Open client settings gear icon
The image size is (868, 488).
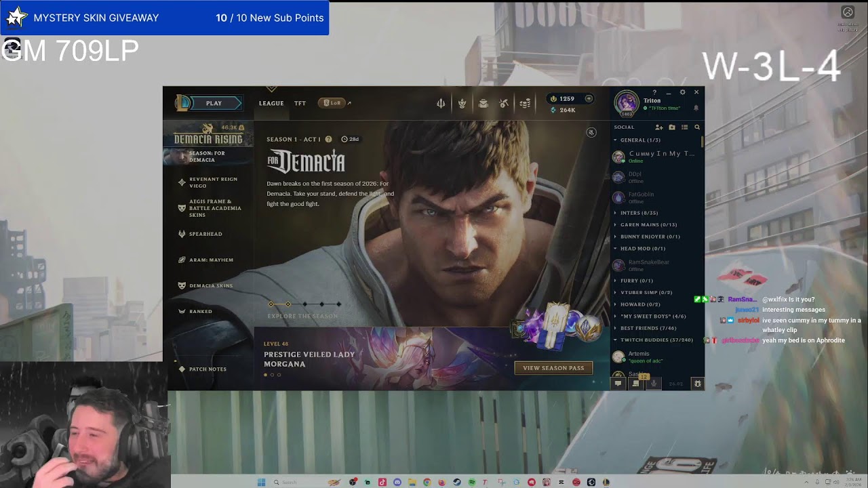pyautogui.click(x=682, y=92)
